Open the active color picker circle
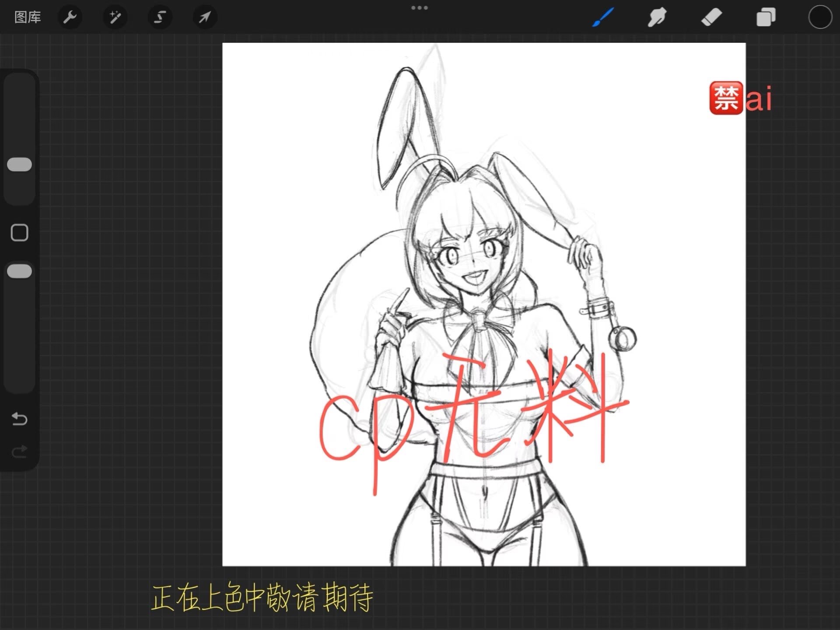This screenshot has width=840, height=630. [819, 17]
